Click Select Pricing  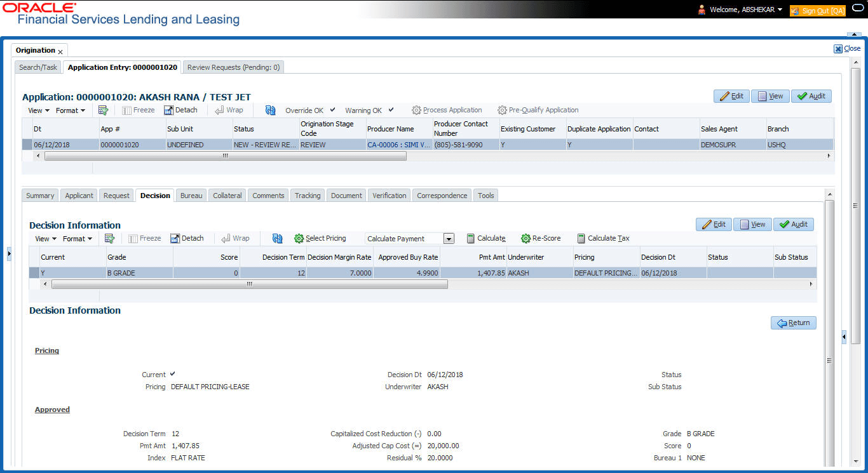(320, 238)
